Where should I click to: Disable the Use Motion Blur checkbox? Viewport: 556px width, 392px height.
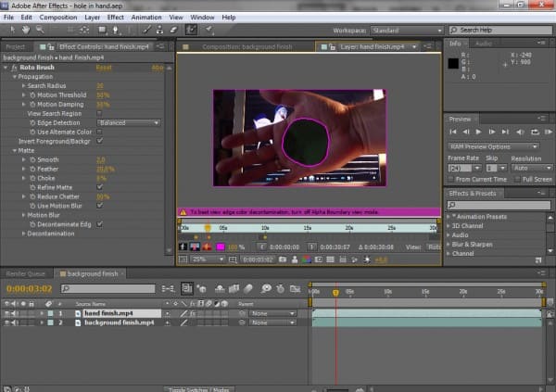tap(99, 205)
